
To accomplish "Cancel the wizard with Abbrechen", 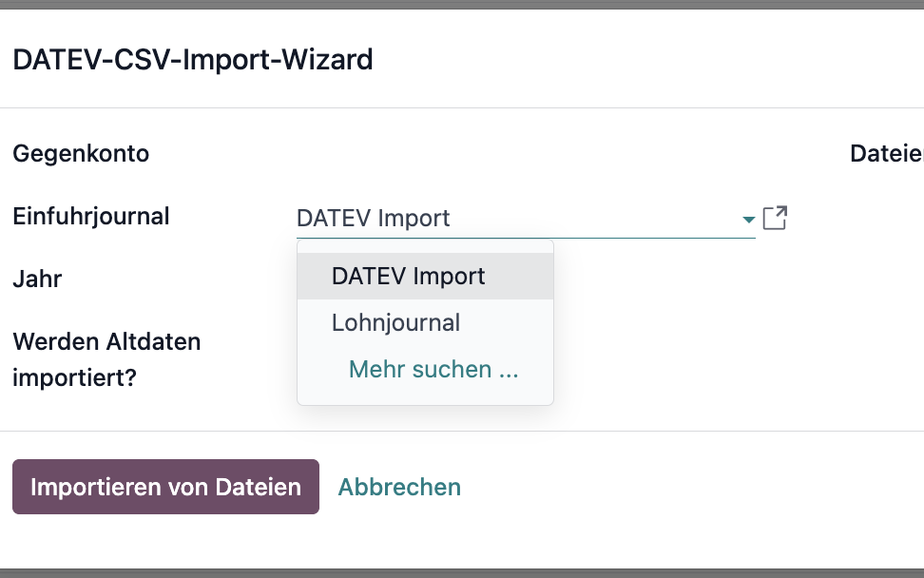I will click(x=399, y=488).
